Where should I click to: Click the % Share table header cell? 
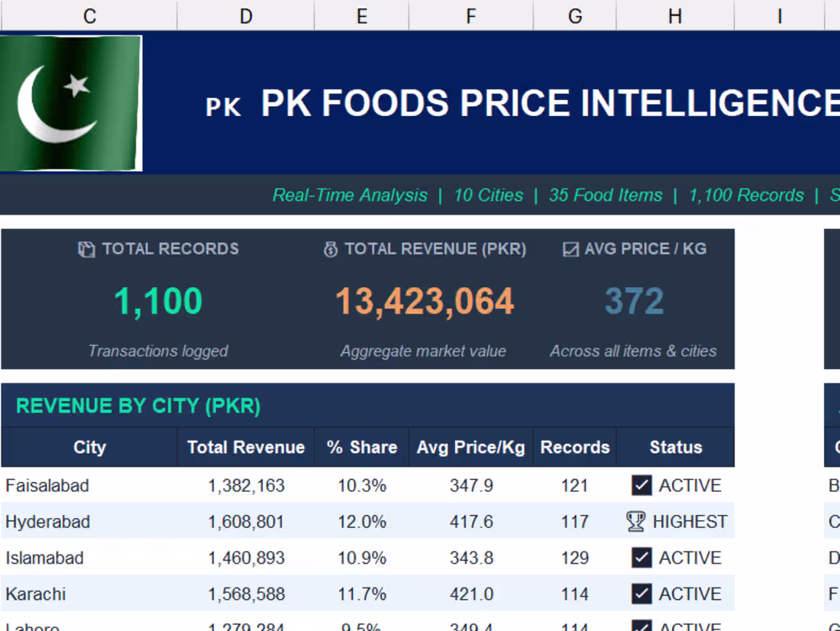tap(362, 448)
